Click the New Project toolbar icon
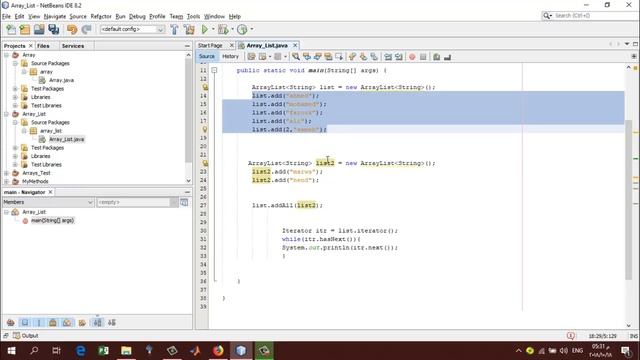This screenshot has width=640, height=360. point(25,29)
